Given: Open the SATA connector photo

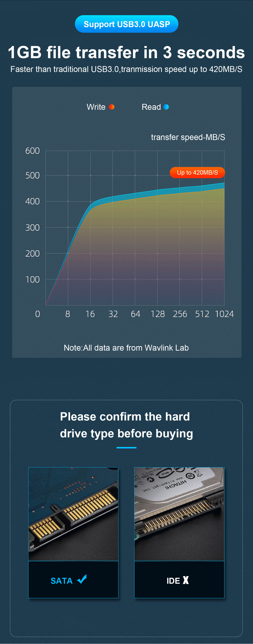Looking at the screenshot, I should 73,514.
